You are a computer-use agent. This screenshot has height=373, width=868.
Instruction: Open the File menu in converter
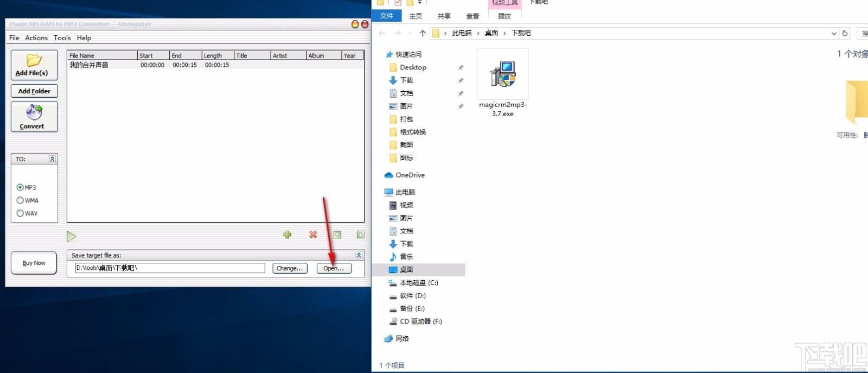pos(14,37)
